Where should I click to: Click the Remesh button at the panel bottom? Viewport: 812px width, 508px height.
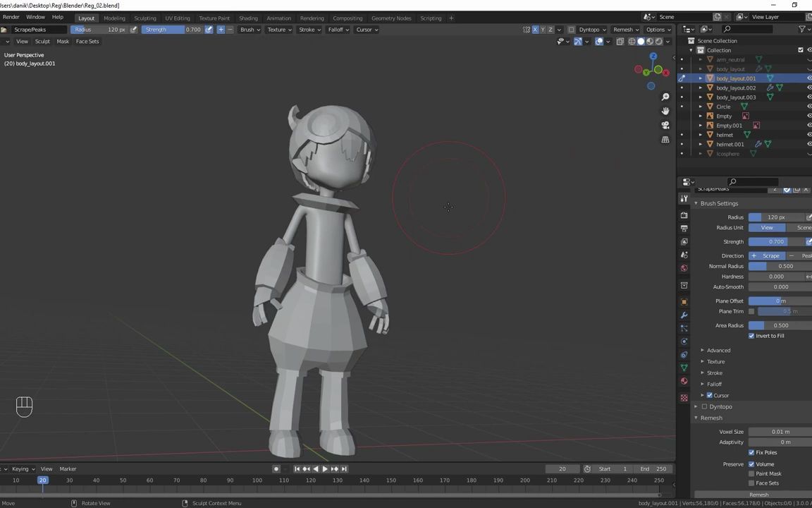click(751, 495)
